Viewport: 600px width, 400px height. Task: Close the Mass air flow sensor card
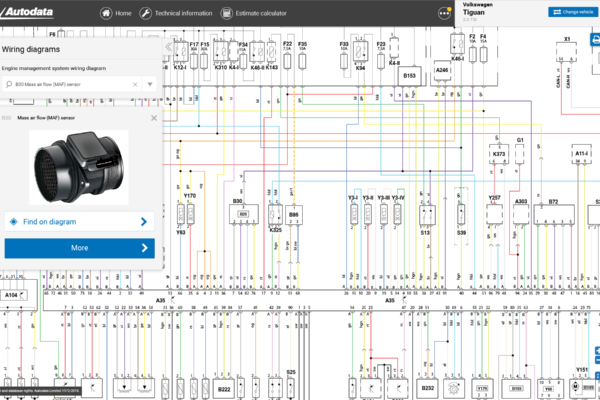point(152,118)
